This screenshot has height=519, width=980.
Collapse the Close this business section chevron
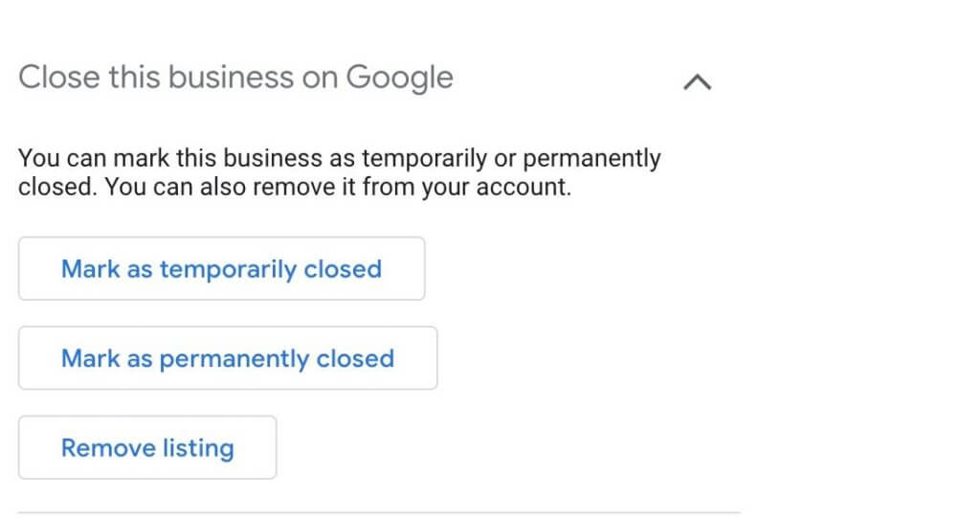pyautogui.click(x=698, y=83)
